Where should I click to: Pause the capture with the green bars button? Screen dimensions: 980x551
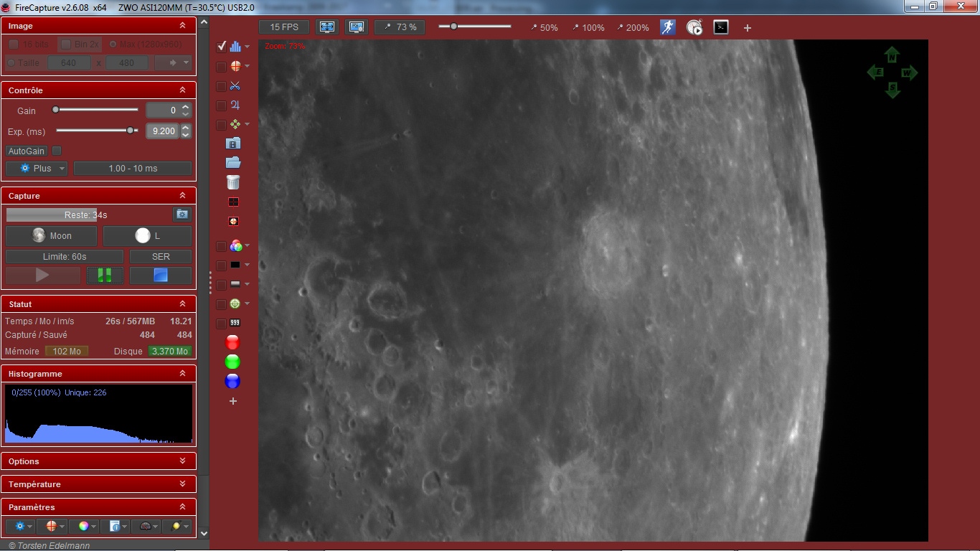pos(105,275)
